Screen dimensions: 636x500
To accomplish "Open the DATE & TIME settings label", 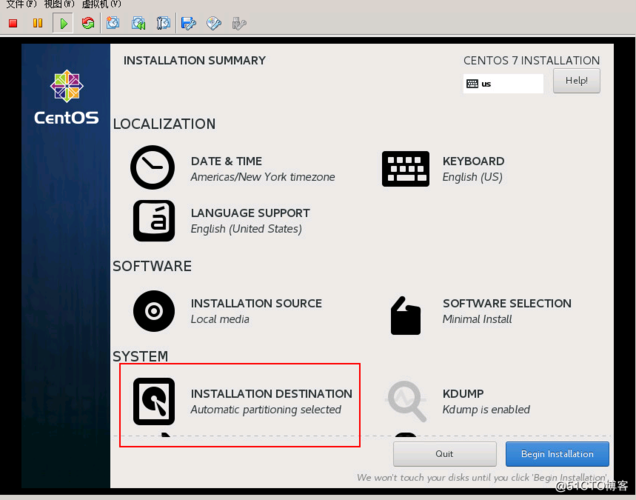I will pyautogui.click(x=226, y=161).
